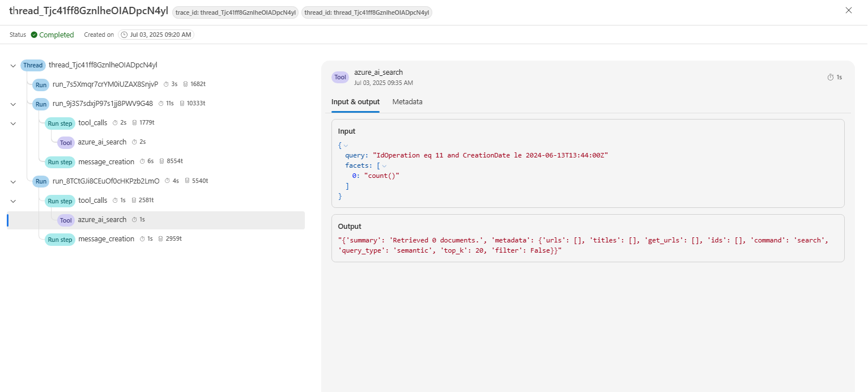Click the clock icon beside 11s
Viewport: 868px width, 392px height.
(x=161, y=104)
